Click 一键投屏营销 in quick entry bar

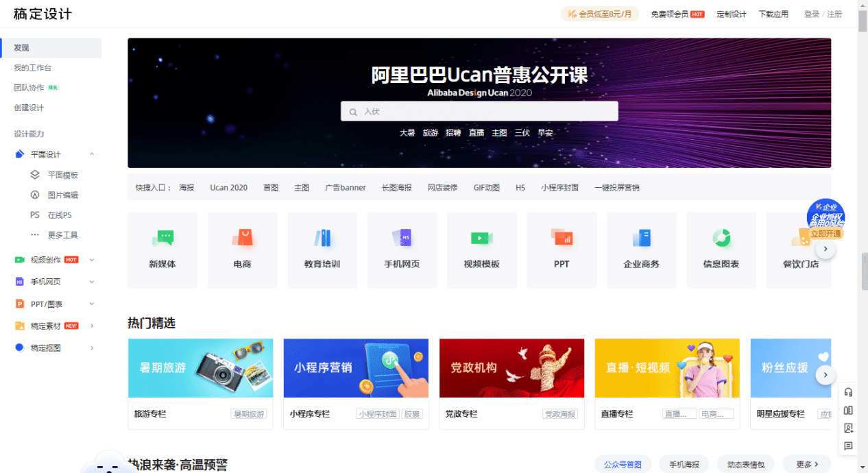(x=617, y=187)
